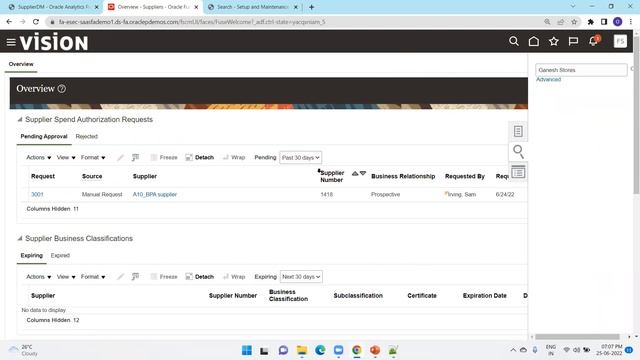Click edit pencil icon in Spend Authorization toolbar

120,158
